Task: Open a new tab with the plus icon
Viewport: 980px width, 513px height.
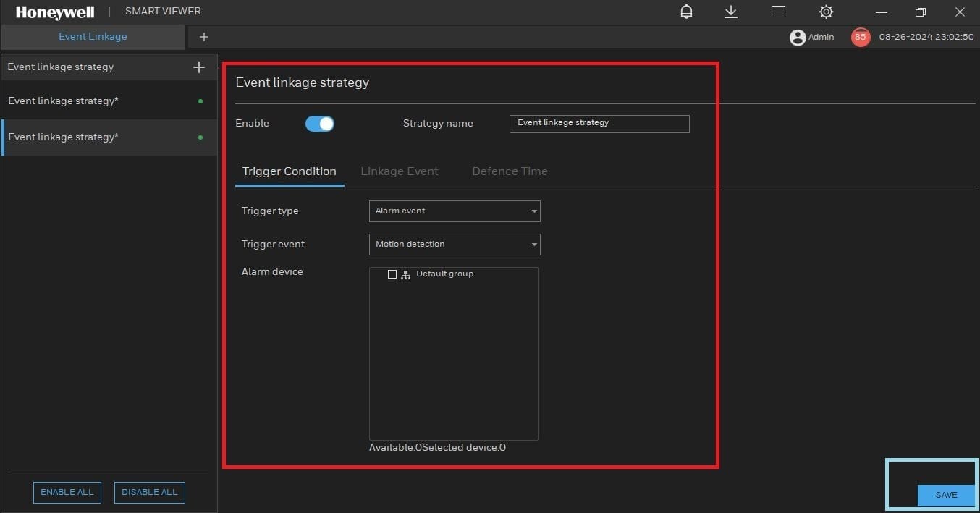Action: tap(203, 37)
